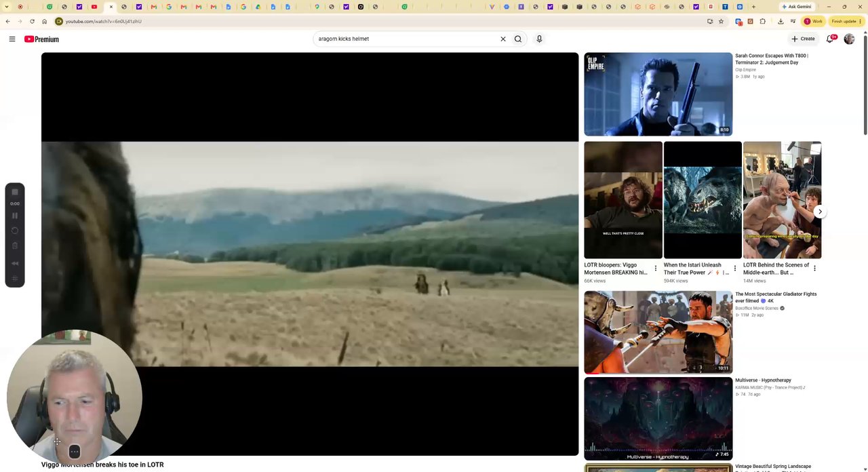868x472 pixels.
Task: Click the rewind icon in recorder widget
Action: (x=15, y=263)
